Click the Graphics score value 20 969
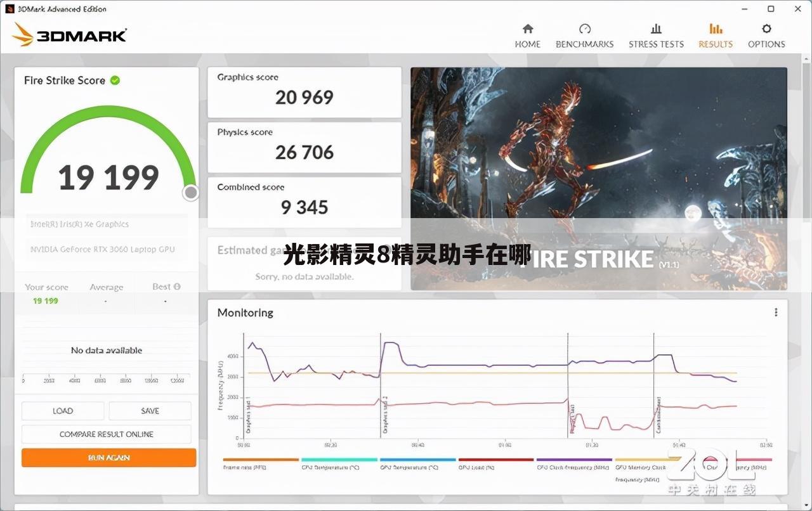Screen dimensions: 812x511 tap(304, 98)
